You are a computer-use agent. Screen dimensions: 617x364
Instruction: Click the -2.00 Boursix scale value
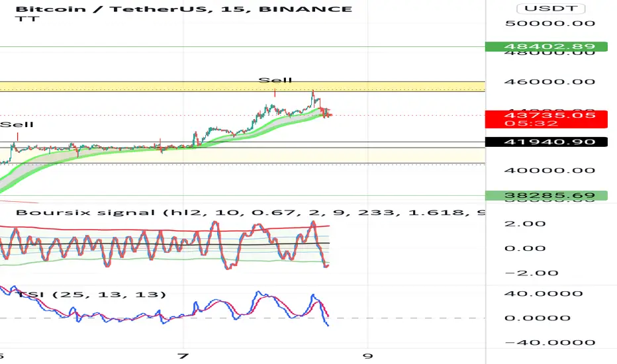coord(530,273)
